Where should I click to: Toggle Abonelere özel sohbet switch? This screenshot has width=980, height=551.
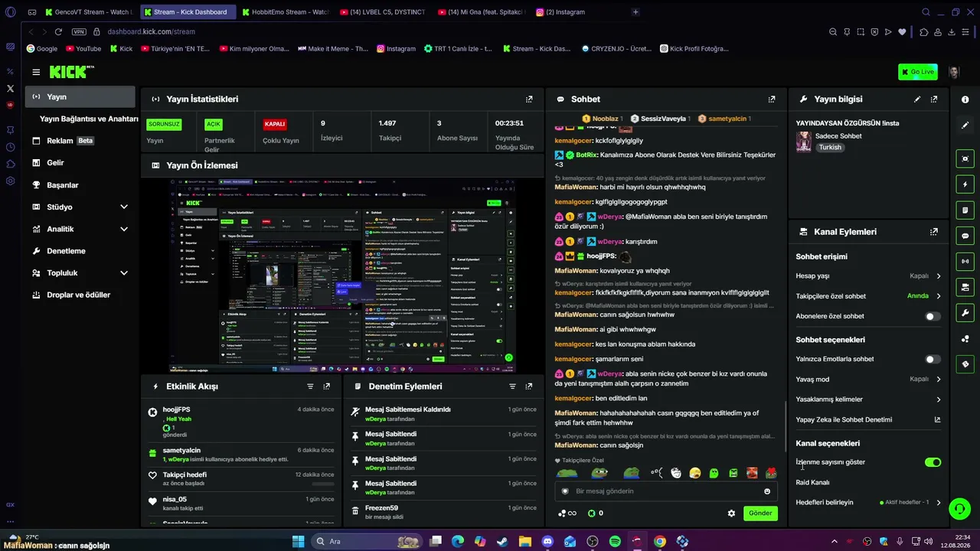pyautogui.click(x=933, y=316)
